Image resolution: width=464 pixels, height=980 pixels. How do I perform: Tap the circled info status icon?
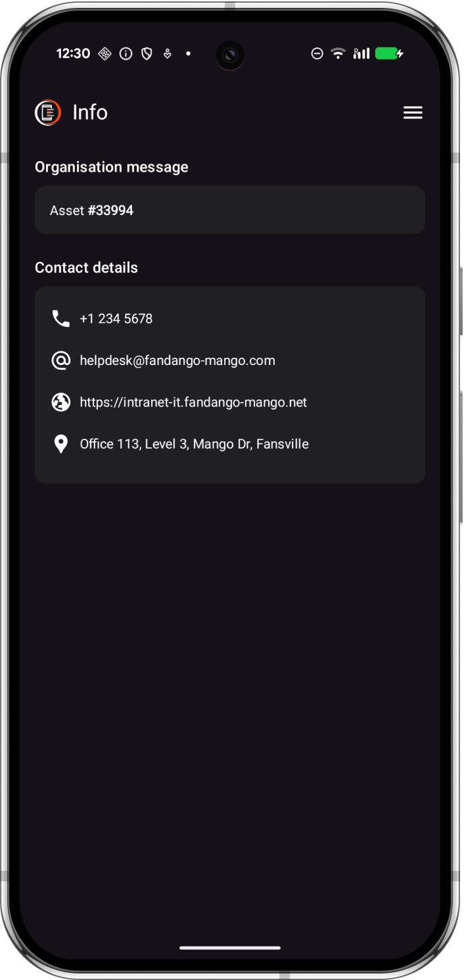click(126, 54)
